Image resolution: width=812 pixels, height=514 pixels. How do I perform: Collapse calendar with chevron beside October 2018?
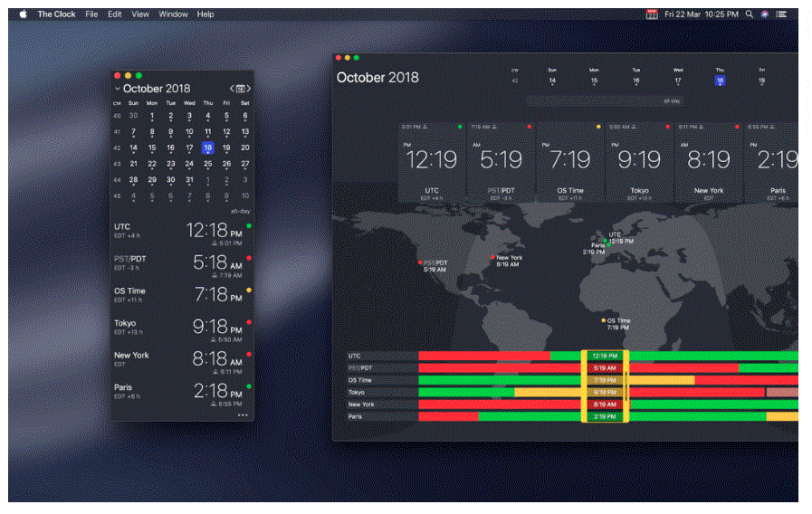click(118, 89)
